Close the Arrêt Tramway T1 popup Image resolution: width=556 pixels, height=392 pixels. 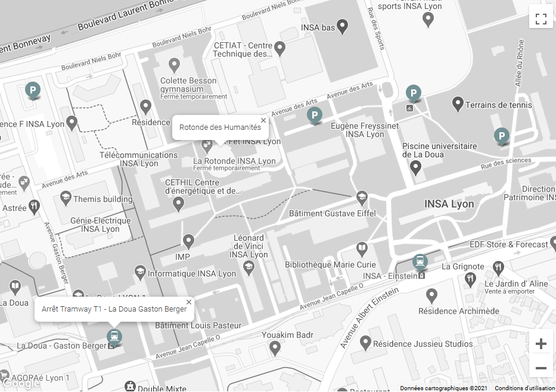pyautogui.click(x=189, y=302)
